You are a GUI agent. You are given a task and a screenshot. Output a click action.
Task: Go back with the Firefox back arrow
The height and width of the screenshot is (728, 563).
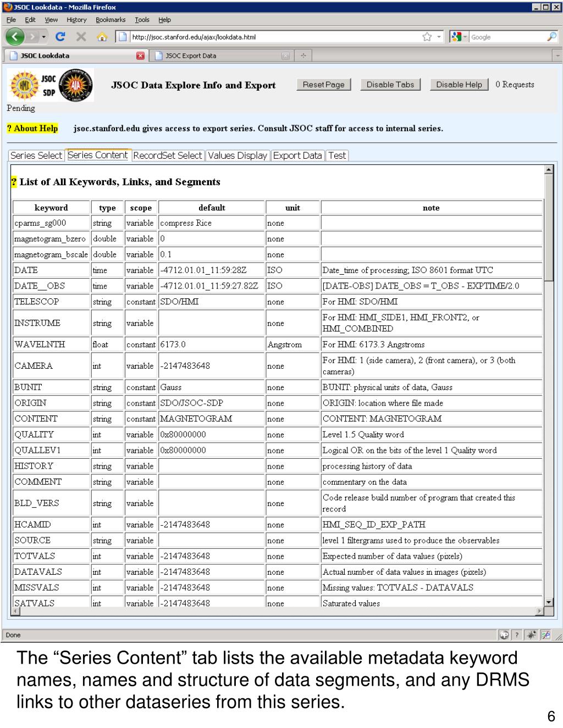(15, 37)
